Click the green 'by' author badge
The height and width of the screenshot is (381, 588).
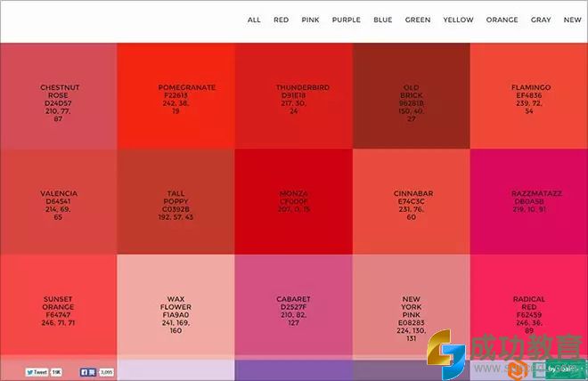[x=564, y=368]
